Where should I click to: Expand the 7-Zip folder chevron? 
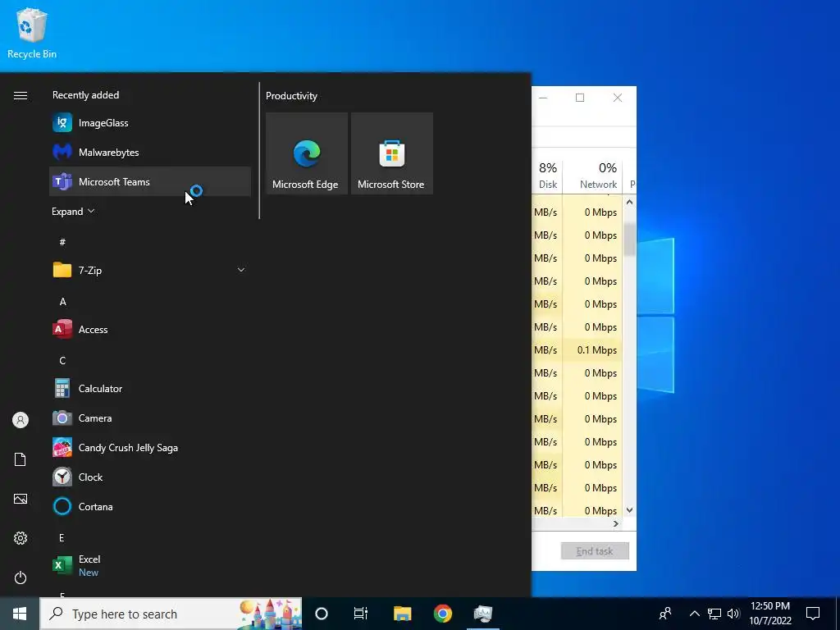(241, 270)
